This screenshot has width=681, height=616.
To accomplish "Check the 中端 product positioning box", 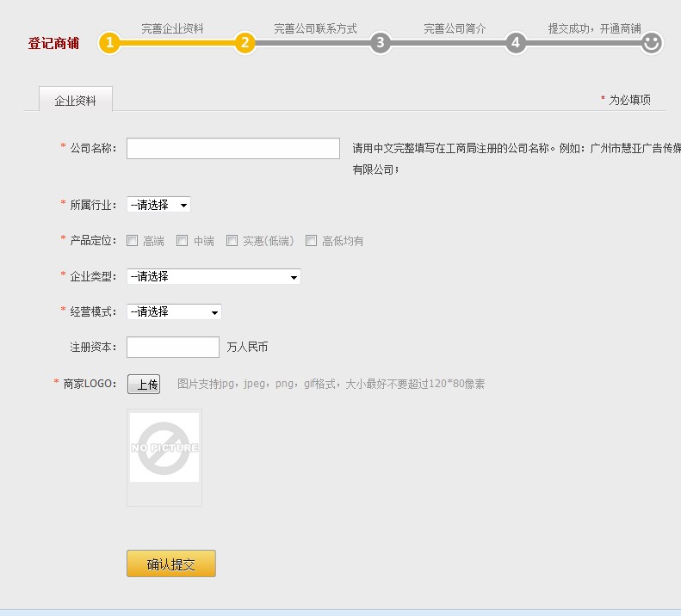I will tap(183, 241).
